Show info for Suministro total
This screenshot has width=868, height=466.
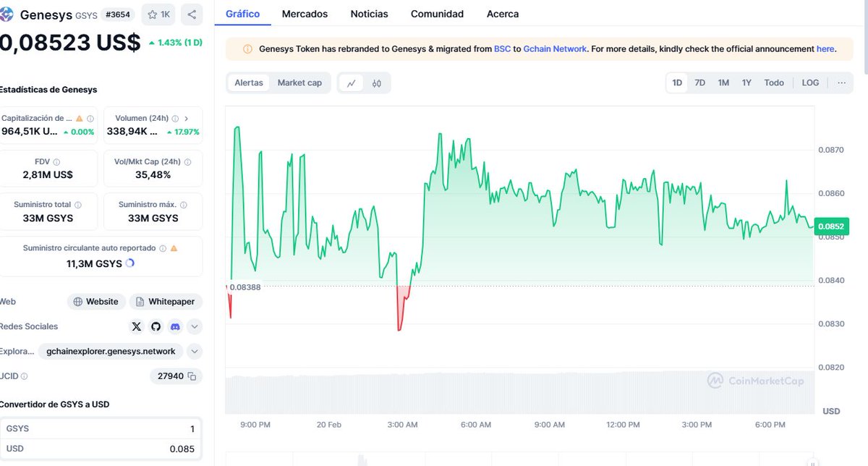point(78,205)
